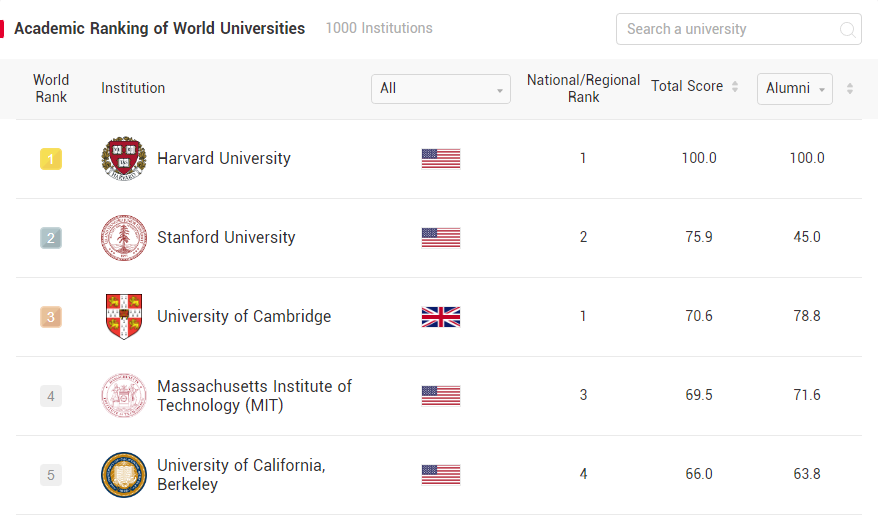Click the Search a university field
The height and width of the screenshot is (518, 878).
(x=728, y=29)
